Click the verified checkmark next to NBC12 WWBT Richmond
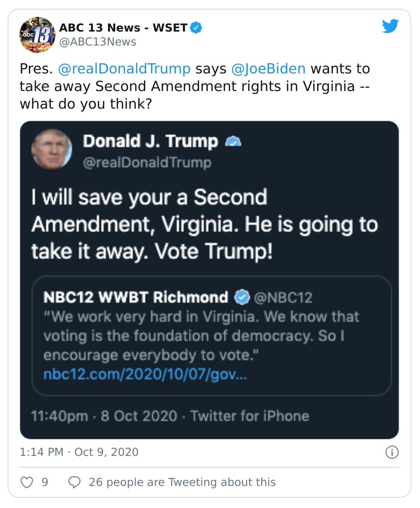420x508 pixels. click(x=240, y=297)
